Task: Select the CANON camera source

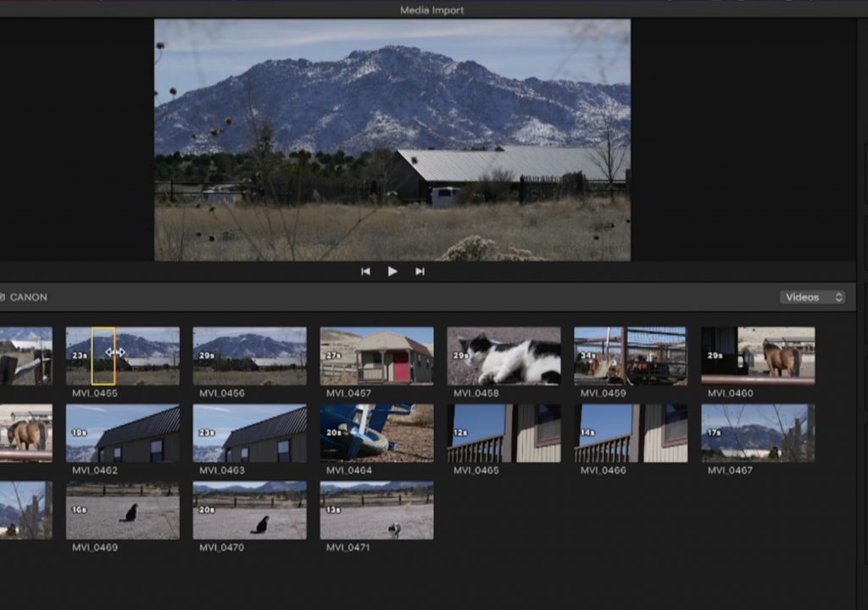Action: (x=23, y=297)
